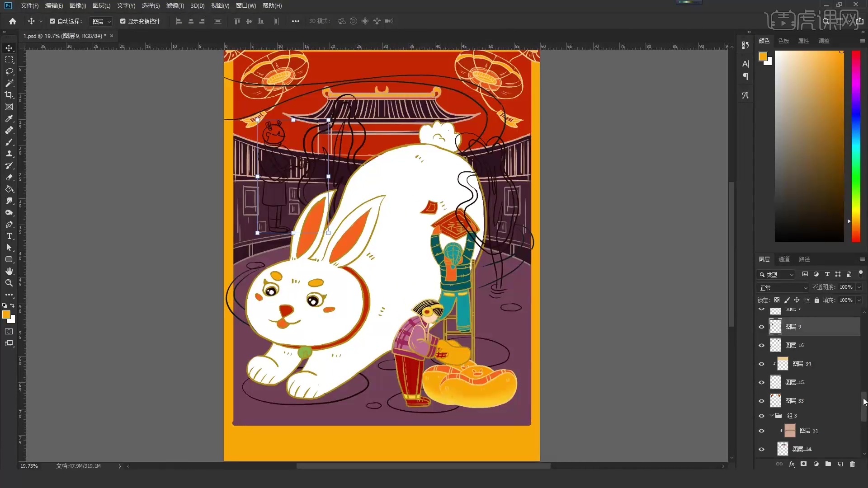The height and width of the screenshot is (488, 868).
Task: Collapse the 组 3 group
Action: [x=771, y=416]
